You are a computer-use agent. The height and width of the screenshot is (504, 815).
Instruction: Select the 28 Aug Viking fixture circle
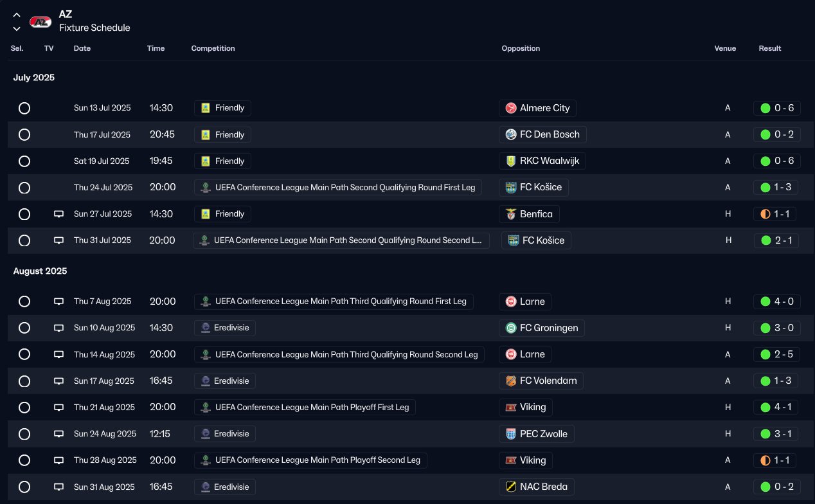click(x=24, y=460)
